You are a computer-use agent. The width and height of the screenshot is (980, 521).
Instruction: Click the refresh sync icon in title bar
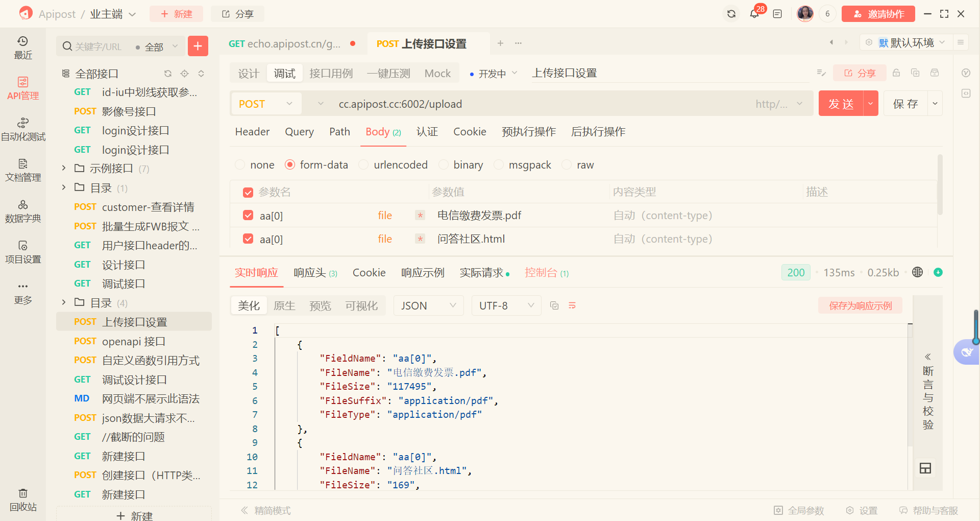click(731, 14)
